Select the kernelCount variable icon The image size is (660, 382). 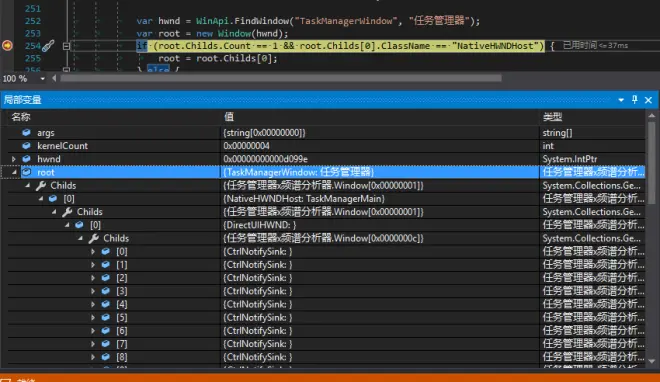tap(27, 146)
